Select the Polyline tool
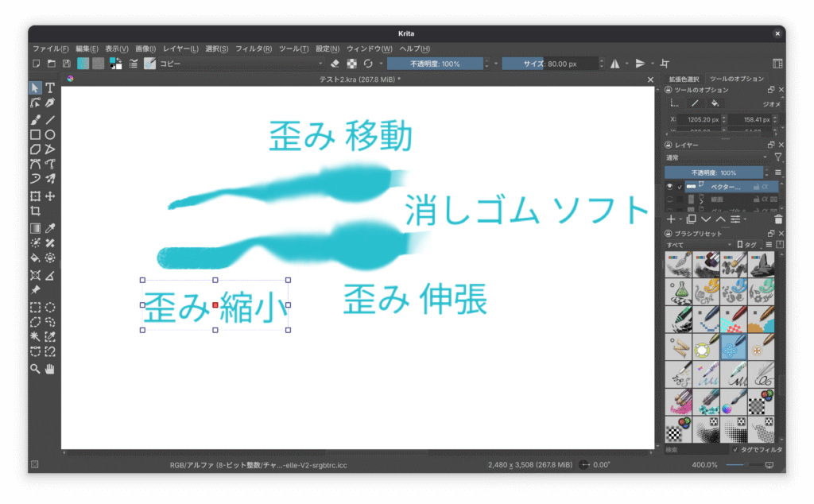This screenshot has height=504, width=814. (x=50, y=149)
